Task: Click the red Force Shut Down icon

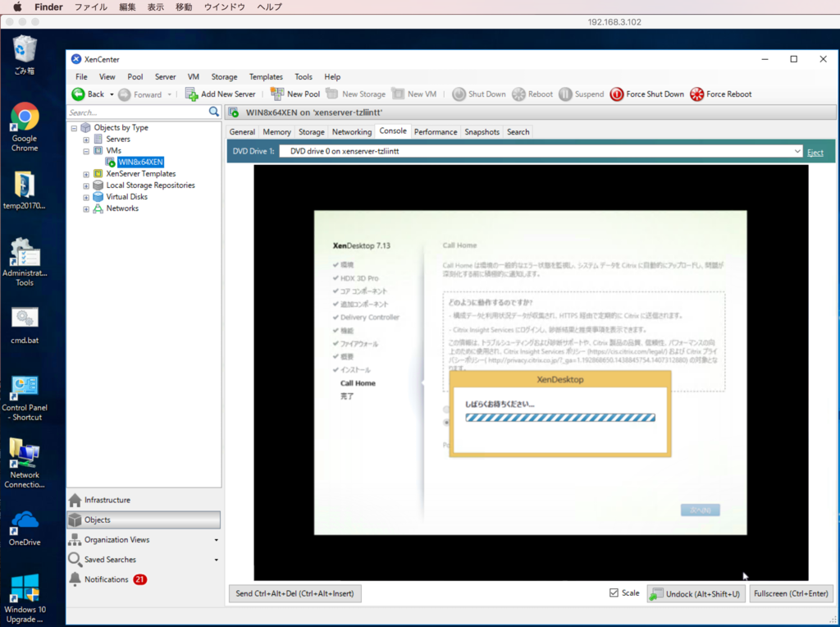Action: tap(617, 94)
